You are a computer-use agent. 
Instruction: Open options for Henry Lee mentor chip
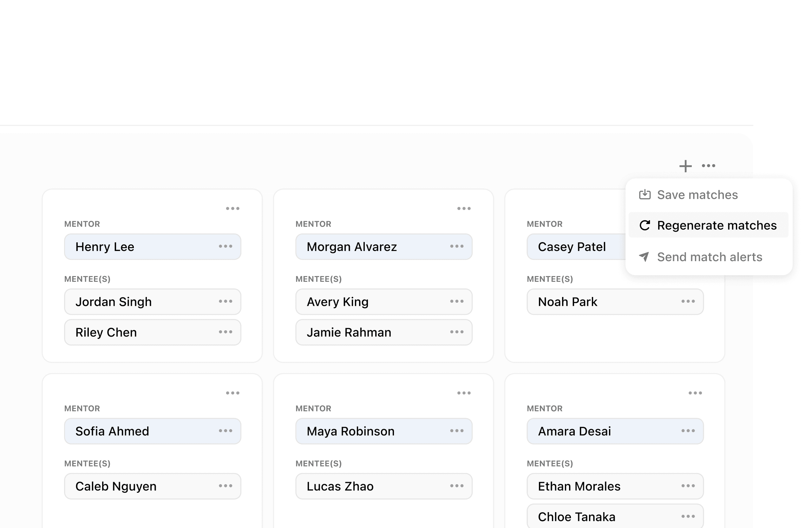226,247
